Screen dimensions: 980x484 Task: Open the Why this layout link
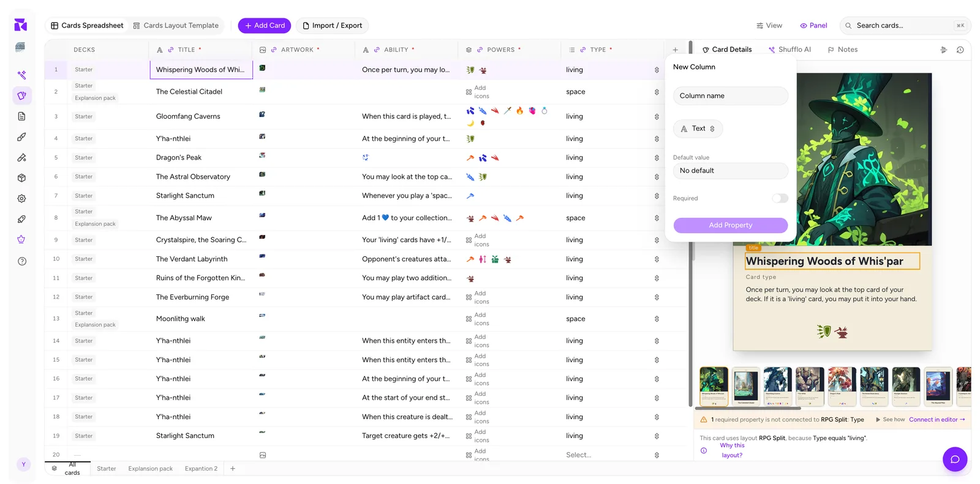tap(732, 450)
